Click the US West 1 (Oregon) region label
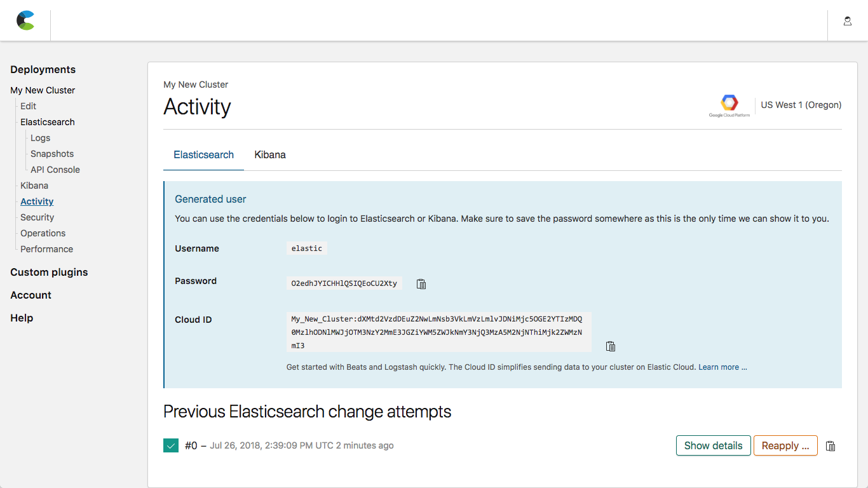The width and height of the screenshot is (868, 488). tap(801, 105)
